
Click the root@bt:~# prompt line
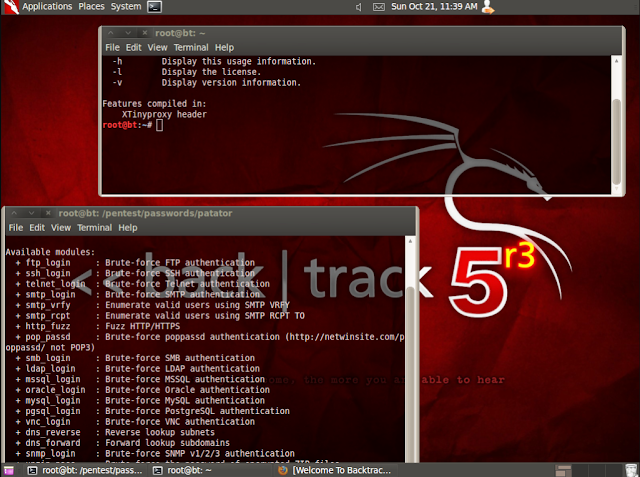[133, 125]
